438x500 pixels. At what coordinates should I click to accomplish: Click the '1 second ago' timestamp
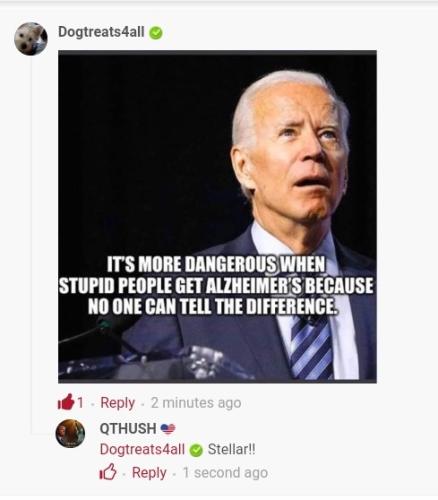click(225, 473)
